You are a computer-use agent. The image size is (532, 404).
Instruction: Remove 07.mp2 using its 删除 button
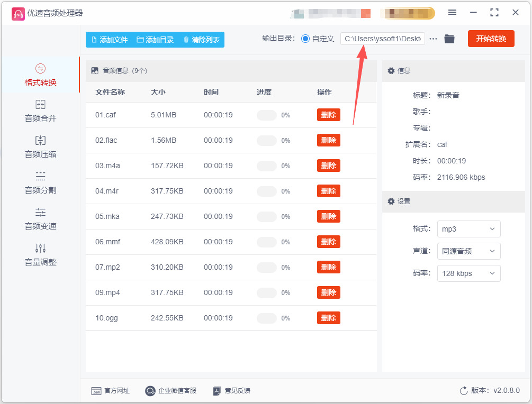[x=328, y=267]
